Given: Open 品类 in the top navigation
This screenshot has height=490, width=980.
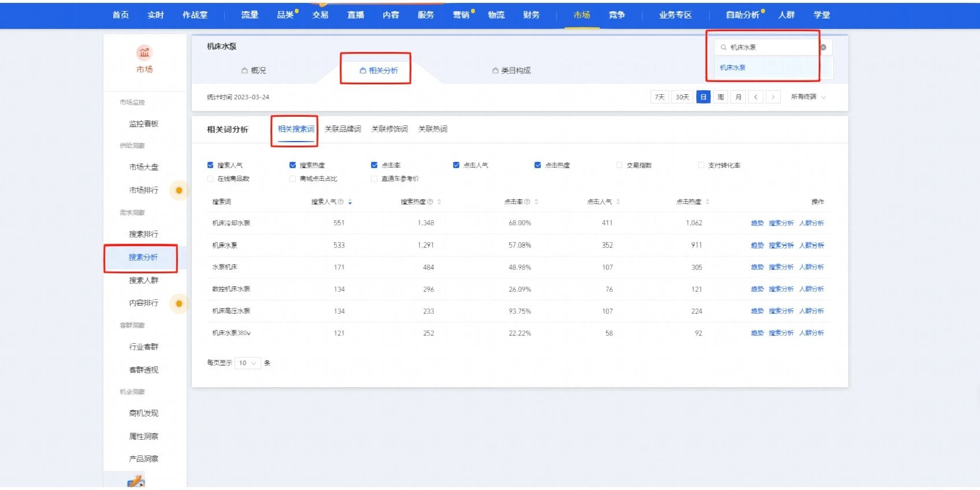Looking at the screenshot, I should tap(285, 15).
